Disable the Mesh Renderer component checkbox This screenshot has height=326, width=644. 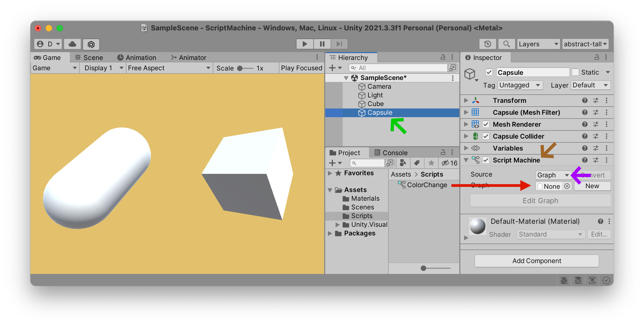coord(486,124)
